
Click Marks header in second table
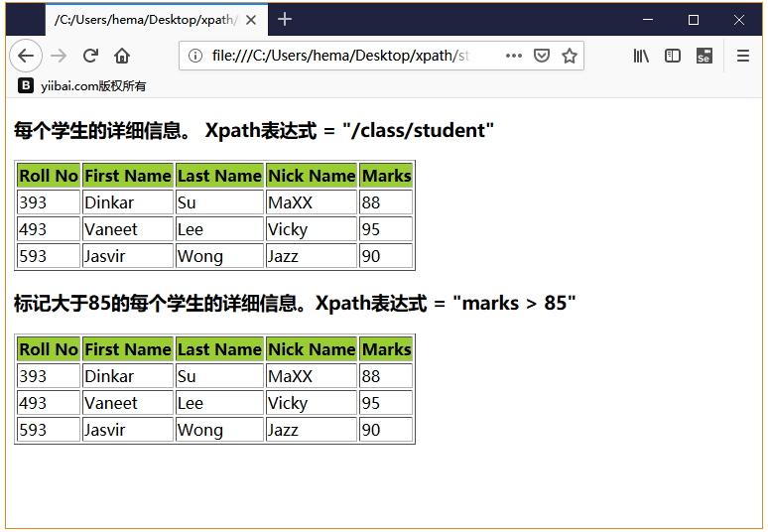pos(386,349)
